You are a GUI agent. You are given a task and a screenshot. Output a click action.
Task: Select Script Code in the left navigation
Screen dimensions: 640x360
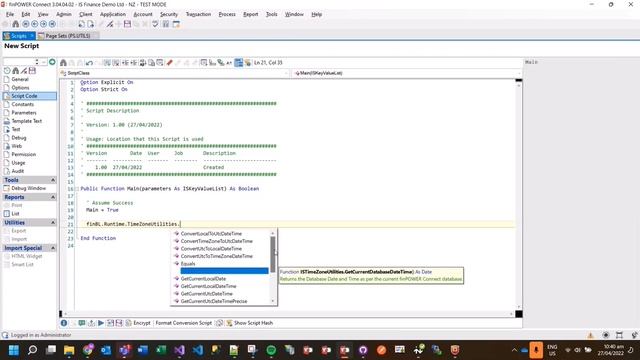[x=29, y=96]
